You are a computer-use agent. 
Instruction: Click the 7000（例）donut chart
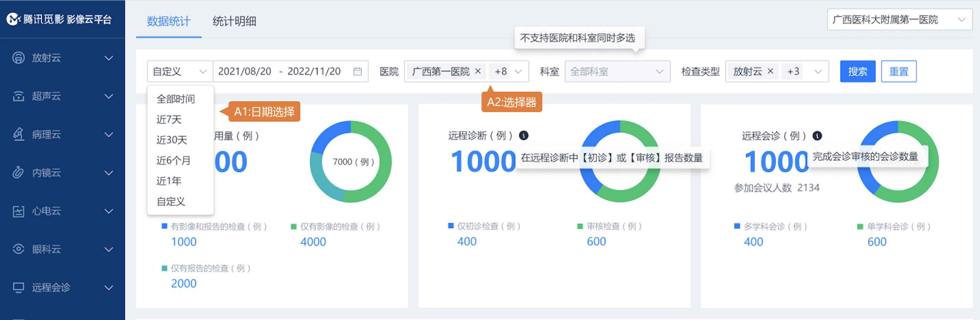pyautogui.click(x=350, y=162)
